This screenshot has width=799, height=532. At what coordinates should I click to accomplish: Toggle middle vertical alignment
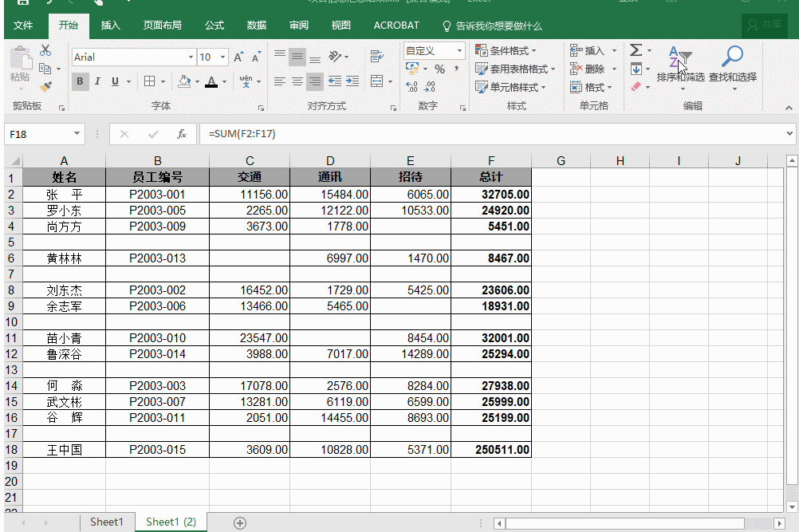coord(297,57)
